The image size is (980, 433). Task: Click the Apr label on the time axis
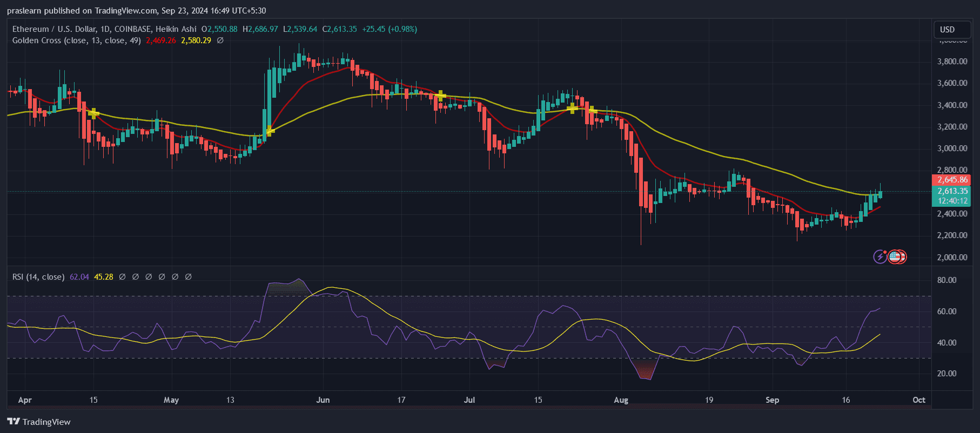pos(25,400)
